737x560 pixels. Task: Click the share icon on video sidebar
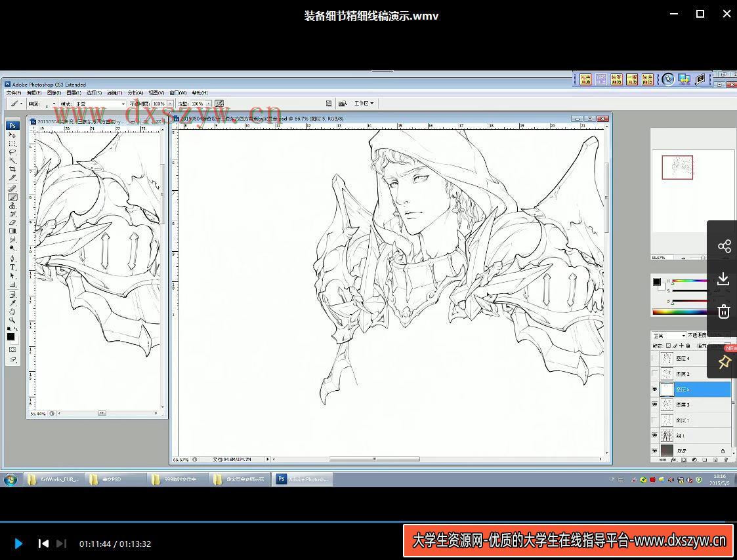click(724, 246)
